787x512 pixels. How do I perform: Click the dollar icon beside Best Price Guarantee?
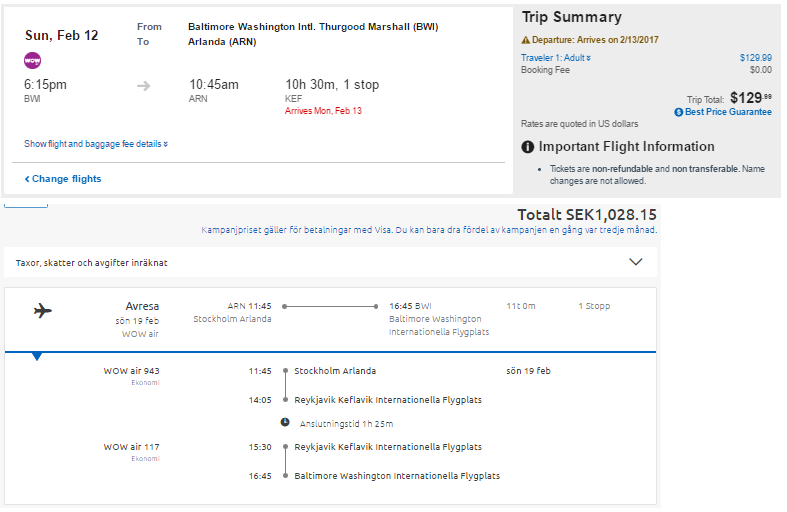point(679,112)
